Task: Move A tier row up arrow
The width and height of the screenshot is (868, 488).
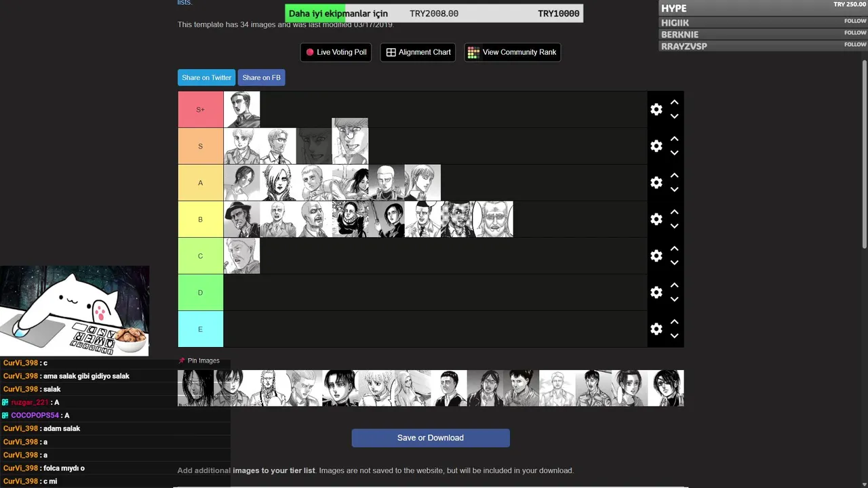Action: [x=674, y=176]
